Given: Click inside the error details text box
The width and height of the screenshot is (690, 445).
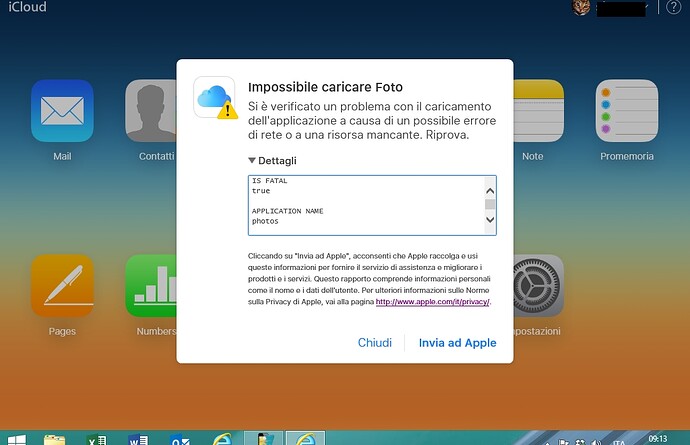Looking at the screenshot, I should tap(372, 205).
